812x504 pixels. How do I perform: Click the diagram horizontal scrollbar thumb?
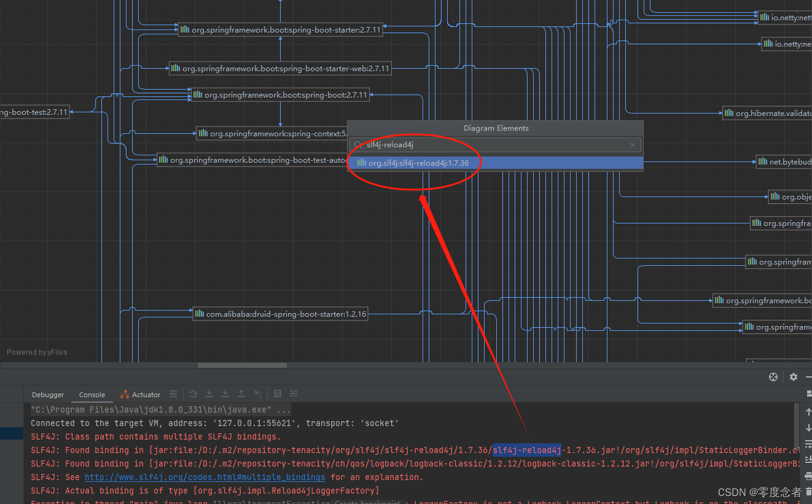click(242, 365)
